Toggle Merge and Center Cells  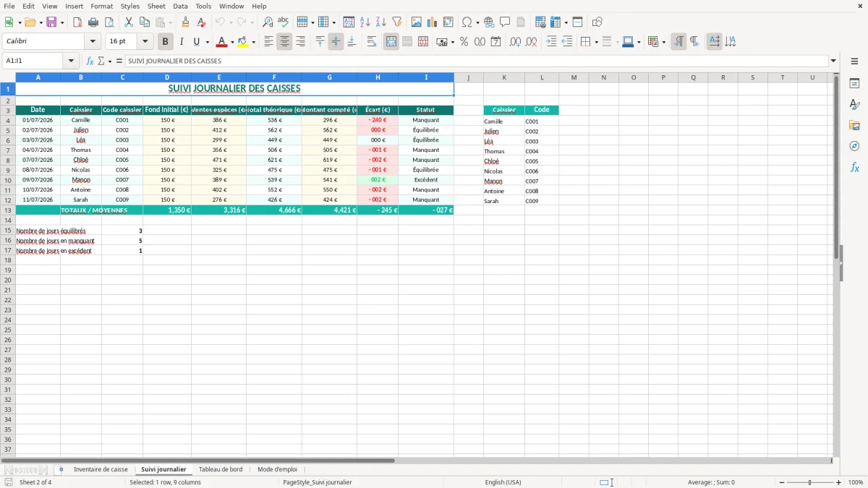click(391, 42)
